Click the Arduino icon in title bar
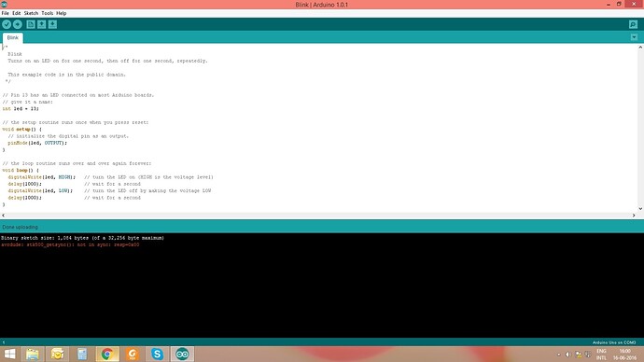 tap(4, 5)
